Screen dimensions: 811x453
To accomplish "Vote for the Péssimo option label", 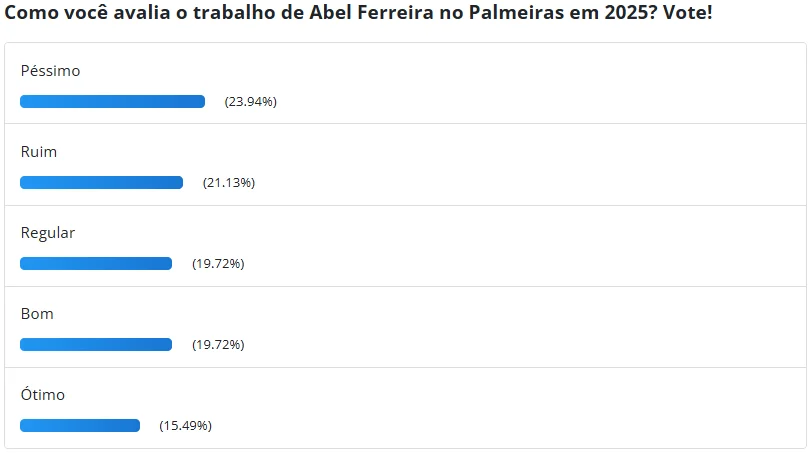I will (50, 71).
